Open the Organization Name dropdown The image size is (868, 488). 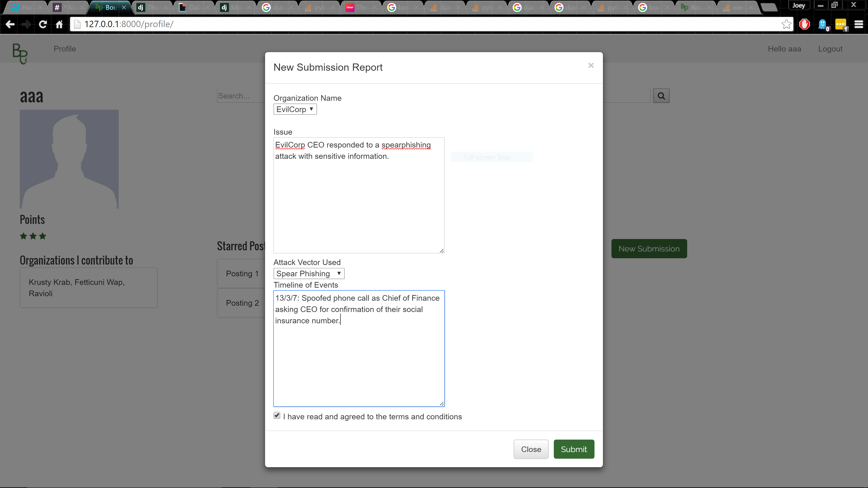pyautogui.click(x=295, y=109)
